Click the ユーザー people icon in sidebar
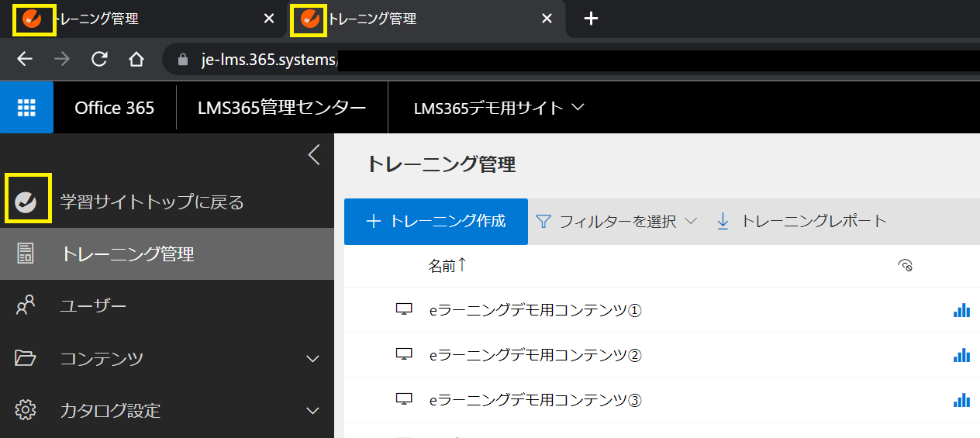980x438 pixels. (x=26, y=305)
